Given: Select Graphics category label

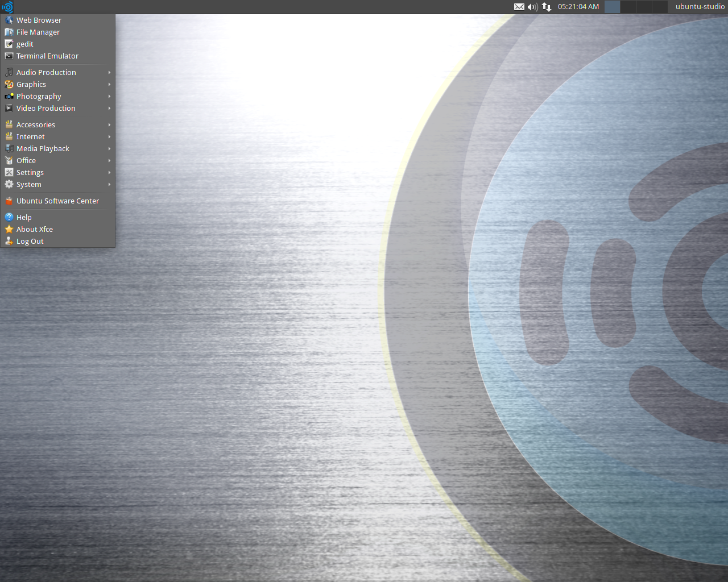Looking at the screenshot, I should click(31, 84).
